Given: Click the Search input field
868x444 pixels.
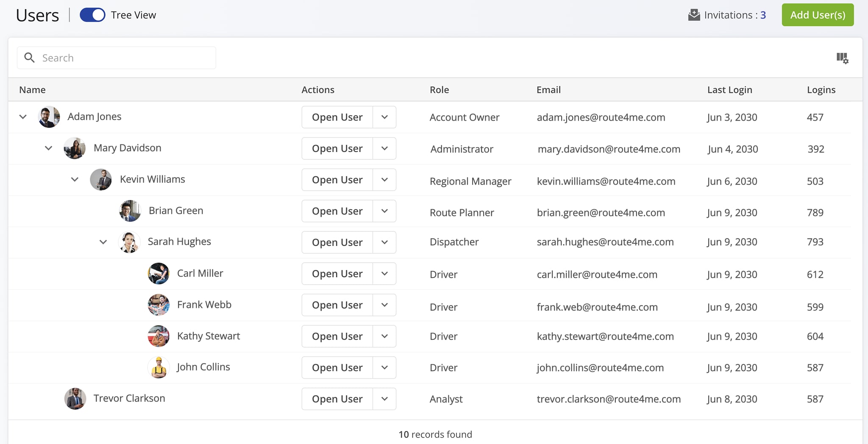Looking at the screenshot, I should (x=117, y=58).
